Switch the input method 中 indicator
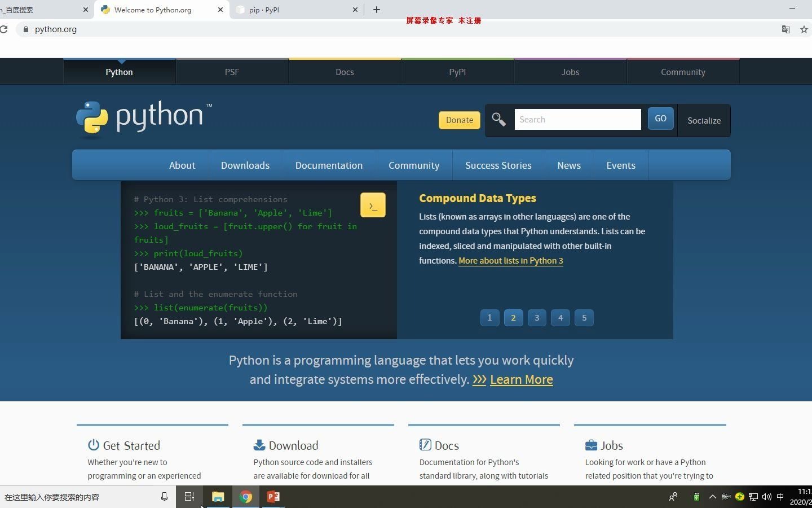Screen dimensions: 812x508 tap(780, 497)
